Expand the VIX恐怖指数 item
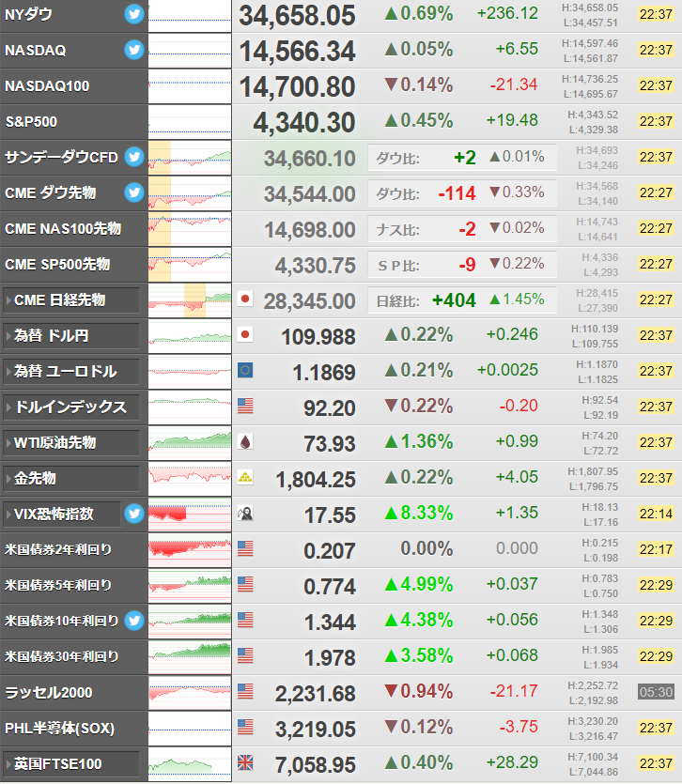 tap(62, 514)
